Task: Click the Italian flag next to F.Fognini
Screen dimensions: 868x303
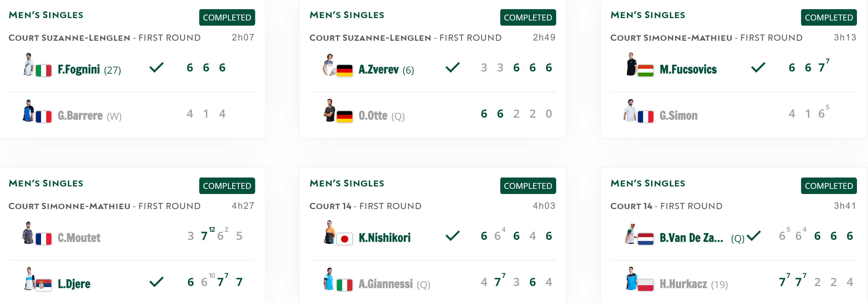Action: [x=43, y=71]
